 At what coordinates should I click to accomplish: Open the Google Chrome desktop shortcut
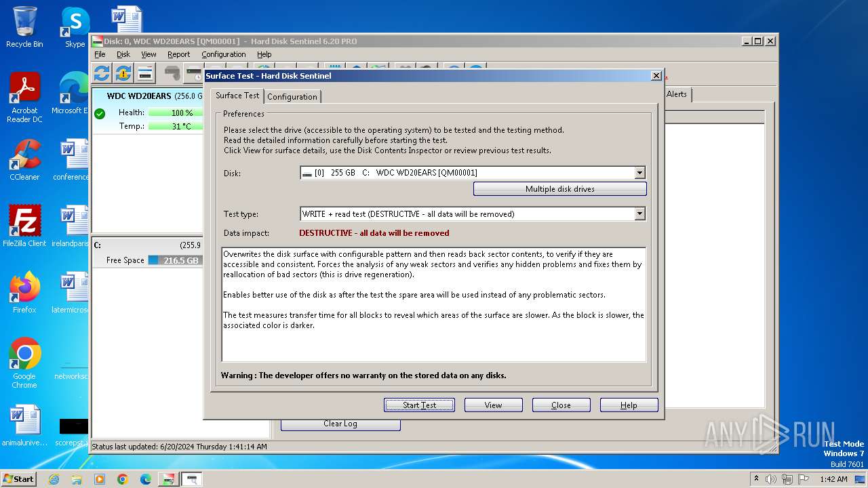point(24,363)
